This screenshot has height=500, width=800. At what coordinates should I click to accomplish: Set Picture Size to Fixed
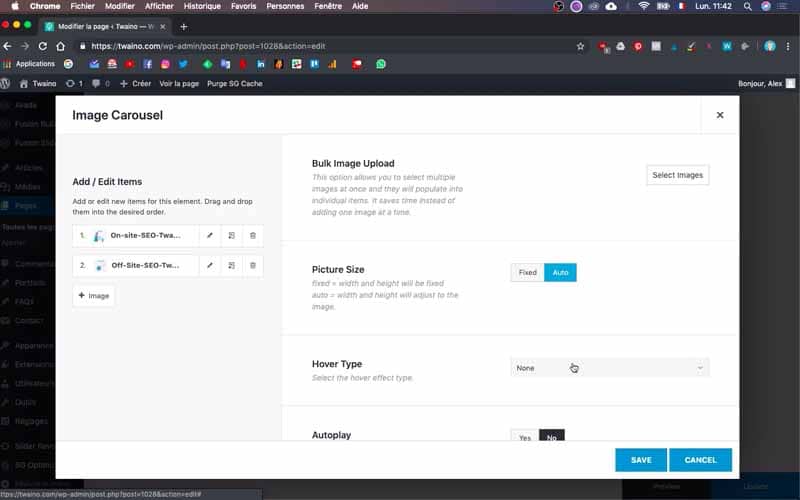pyautogui.click(x=528, y=272)
